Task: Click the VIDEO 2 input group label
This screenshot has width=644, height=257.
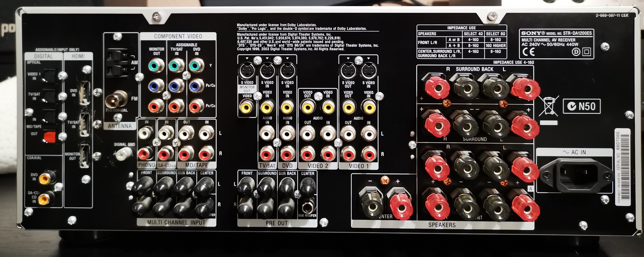Action: 318,166
